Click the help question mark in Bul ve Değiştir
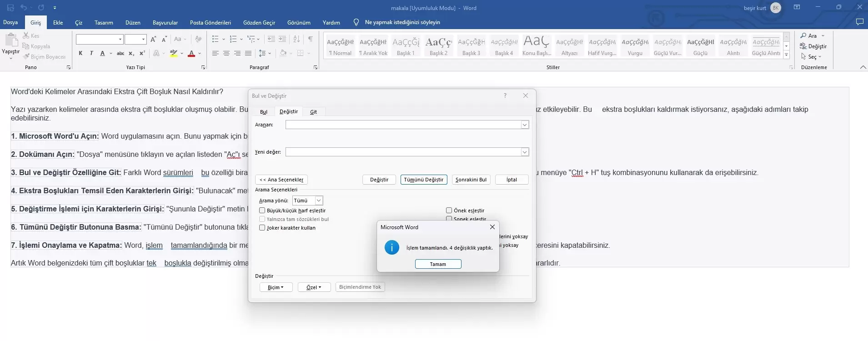Image resolution: width=868 pixels, height=341 pixels. (x=505, y=95)
